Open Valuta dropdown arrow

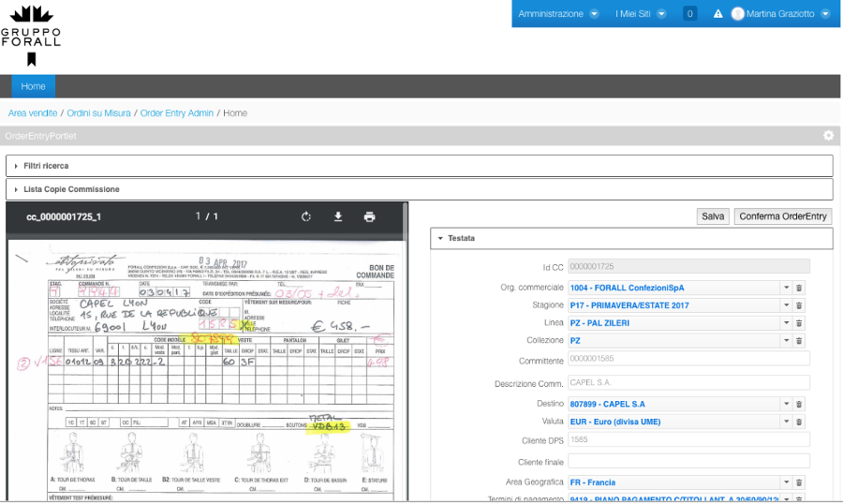pos(786,422)
